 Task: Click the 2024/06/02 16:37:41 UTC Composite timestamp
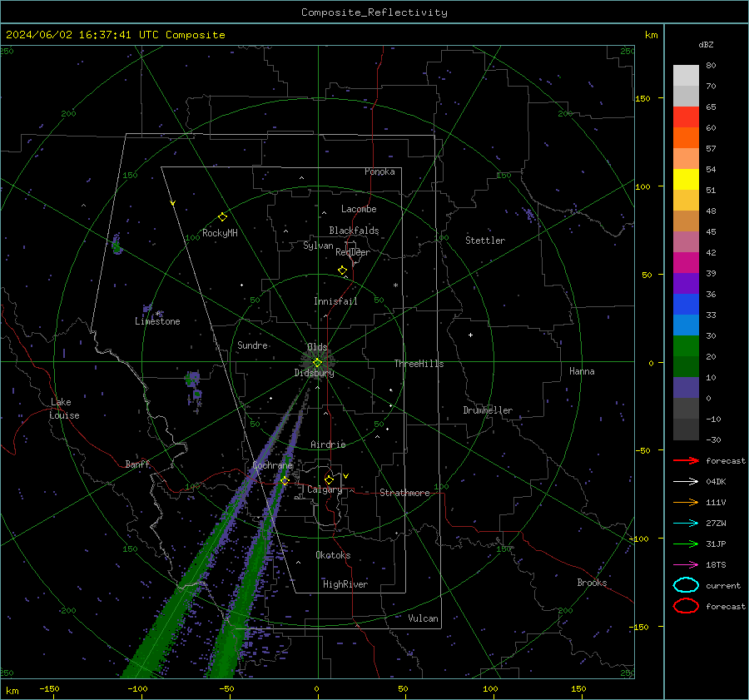click(115, 35)
